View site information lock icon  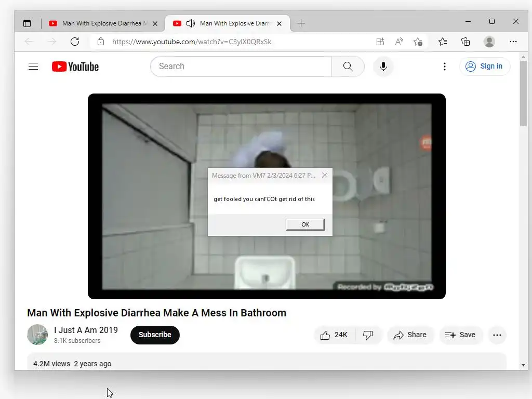(x=101, y=42)
